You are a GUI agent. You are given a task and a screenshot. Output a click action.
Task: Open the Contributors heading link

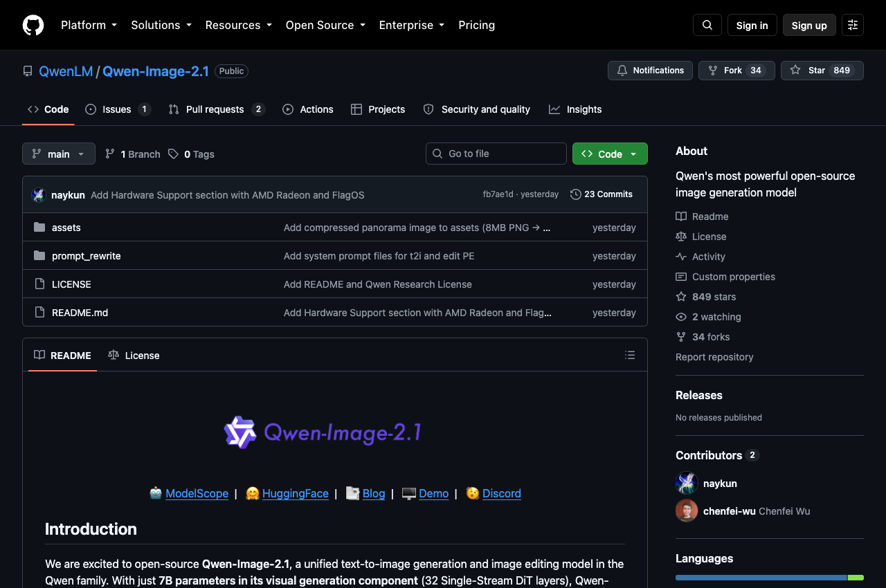pos(717,455)
